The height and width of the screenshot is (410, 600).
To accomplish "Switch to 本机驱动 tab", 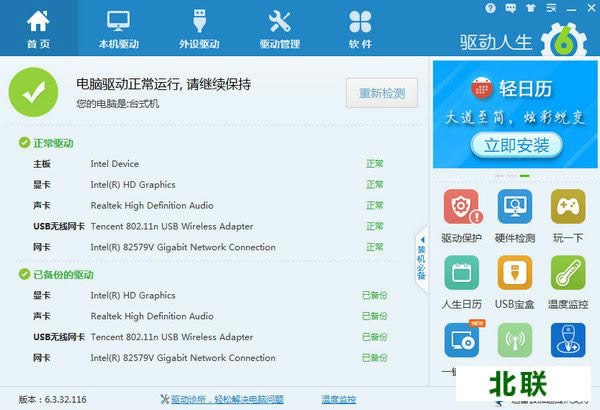I will click(x=119, y=29).
